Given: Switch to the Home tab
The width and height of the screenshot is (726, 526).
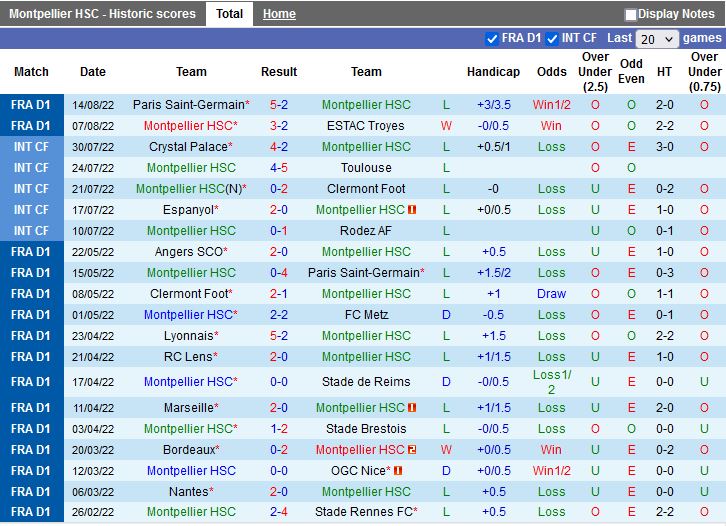Looking at the screenshot, I should 279,14.
